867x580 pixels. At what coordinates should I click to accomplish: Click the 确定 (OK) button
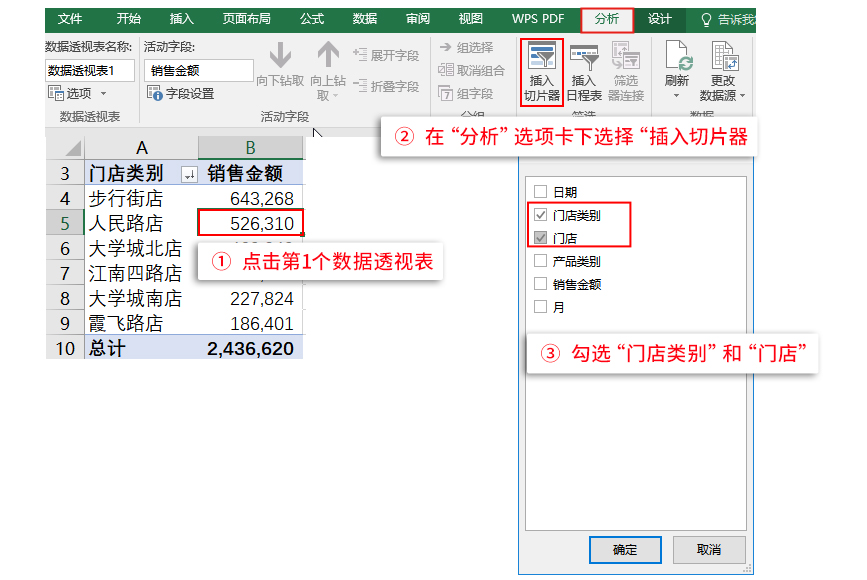coord(625,550)
